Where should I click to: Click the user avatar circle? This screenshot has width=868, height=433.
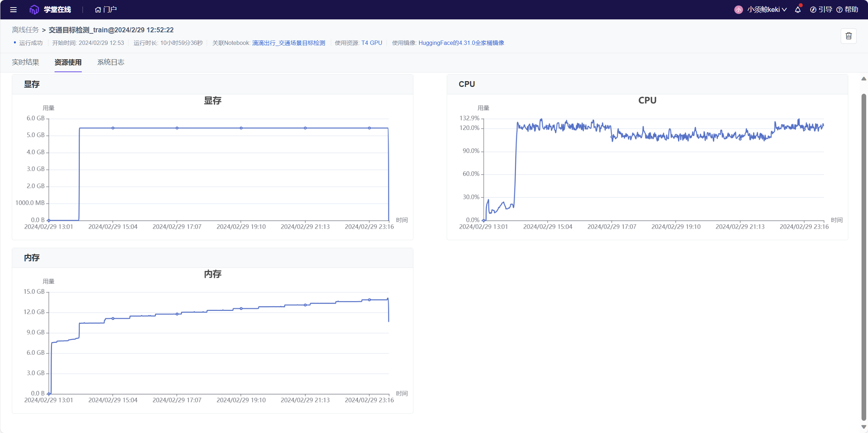pyautogui.click(x=738, y=10)
